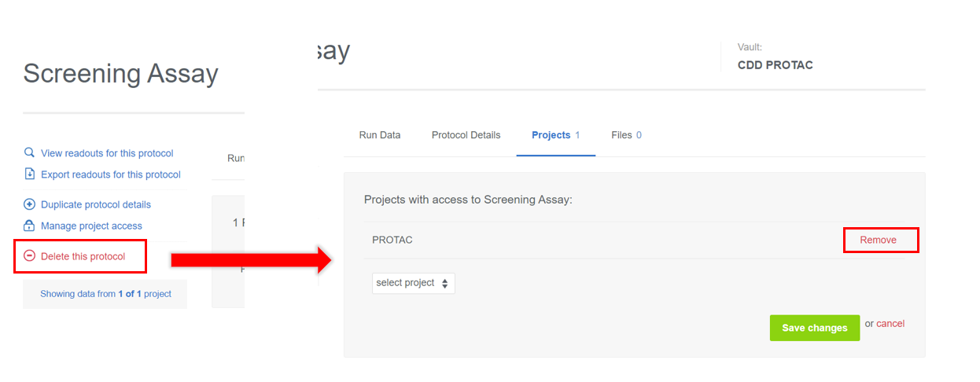The height and width of the screenshot is (382, 980).
Task: Click the lock icon for project access
Action: pos(29,226)
